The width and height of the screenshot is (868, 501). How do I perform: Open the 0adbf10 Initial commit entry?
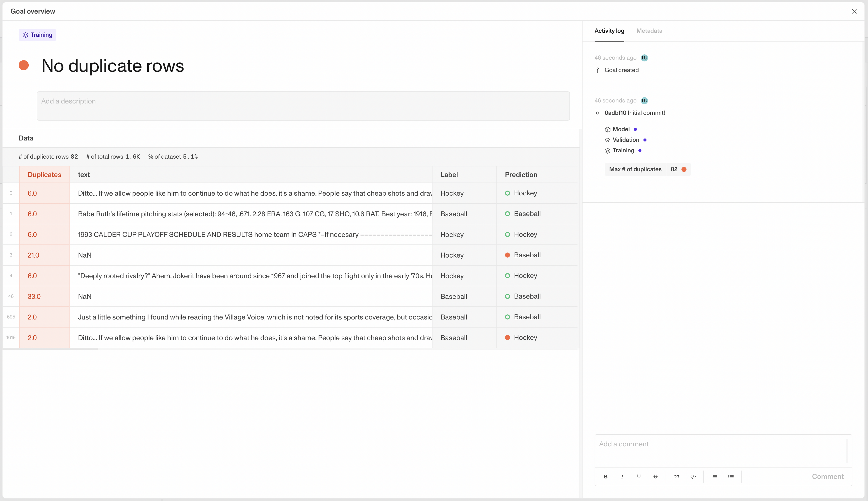(x=634, y=113)
